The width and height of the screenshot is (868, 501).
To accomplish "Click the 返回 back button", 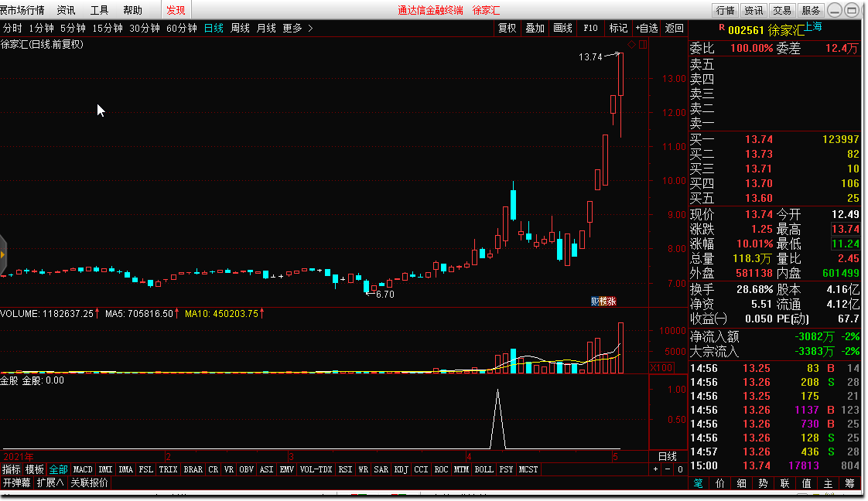I will (x=674, y=28).
